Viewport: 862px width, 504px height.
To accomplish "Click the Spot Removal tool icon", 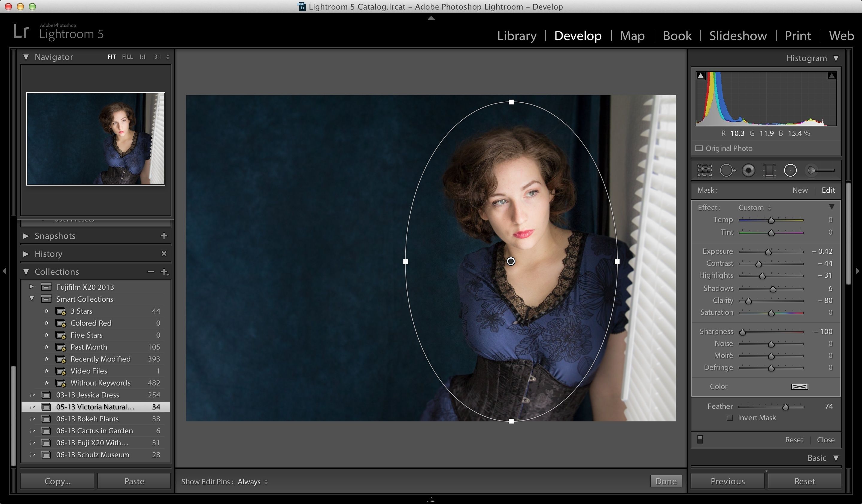I will pos(728,170).
